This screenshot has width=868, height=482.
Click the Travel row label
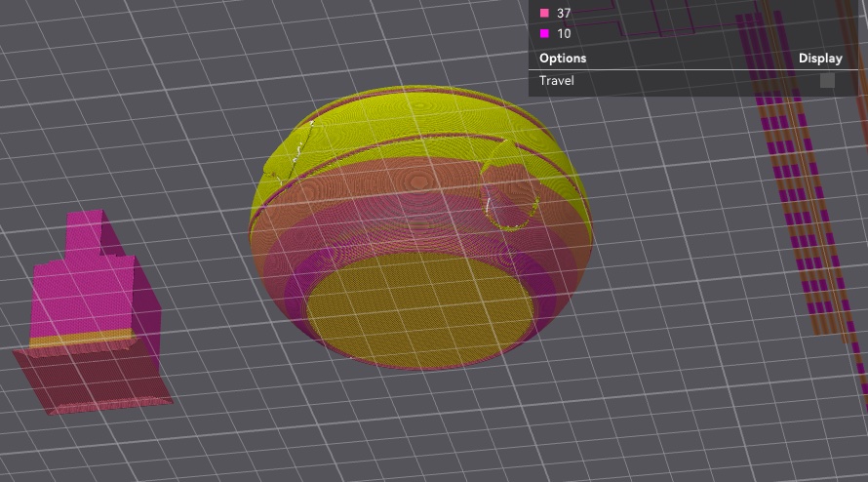[556, 80]
